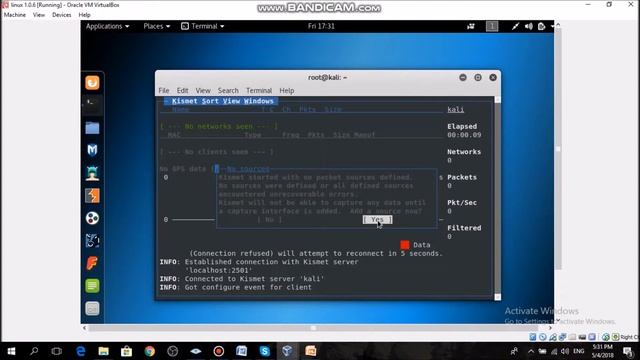Open Microsoft Edge from the taskbar
This screenshot has height=360, width=640.
[x=80, y=351]
